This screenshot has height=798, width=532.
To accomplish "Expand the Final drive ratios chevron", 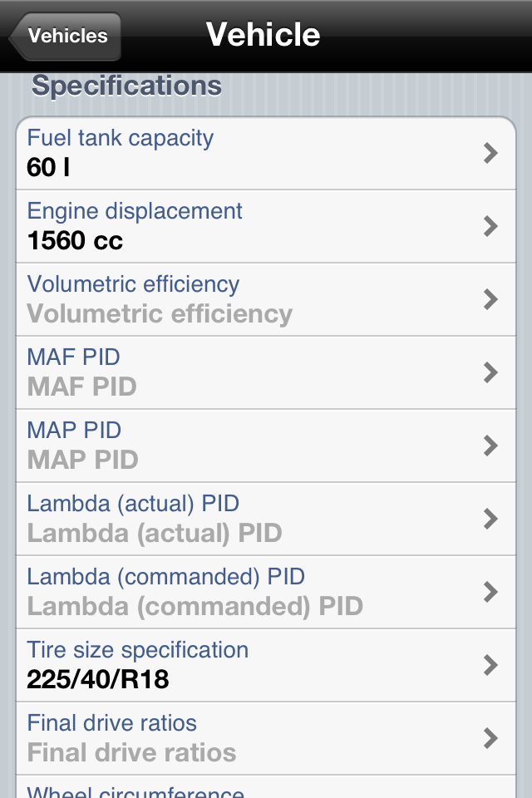I will tap(490, 738).
